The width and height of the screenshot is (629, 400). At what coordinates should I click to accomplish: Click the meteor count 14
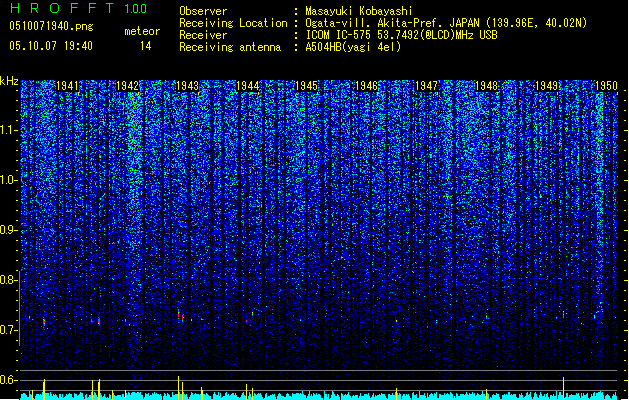(x=146, y=46)
